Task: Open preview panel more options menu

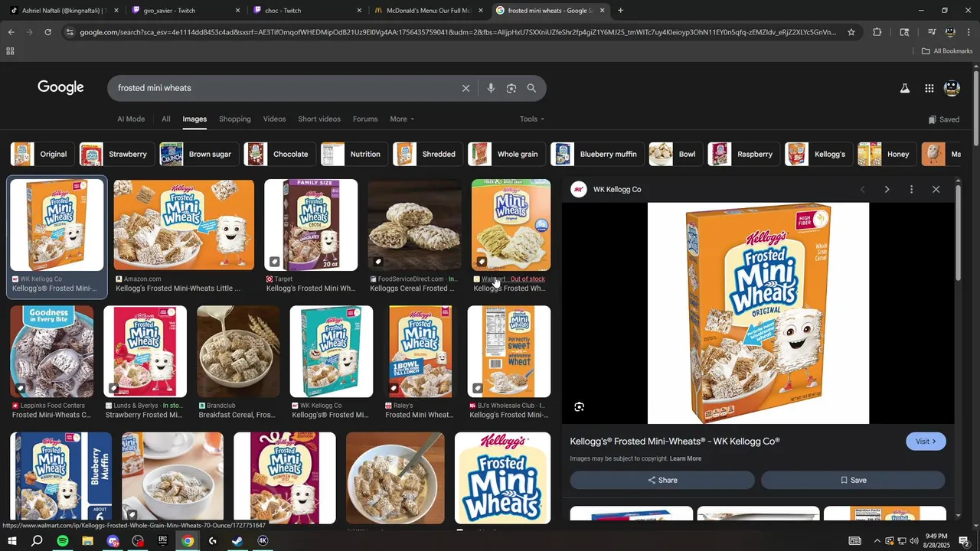Action: pyautogui.click(x=911, y=189)
